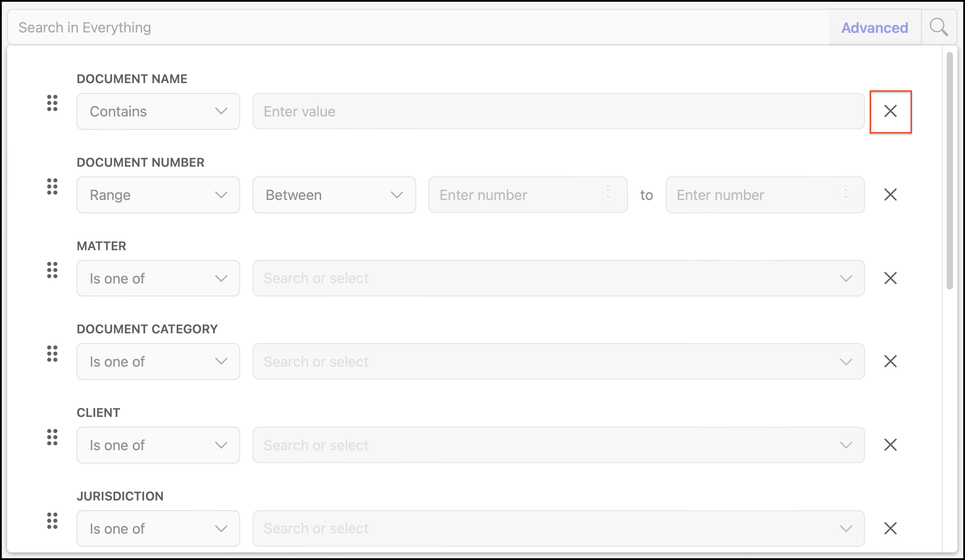The image size is (965, 560).
Task: Expand the Matter Search or select dropdown
Action: coord(558,278)
